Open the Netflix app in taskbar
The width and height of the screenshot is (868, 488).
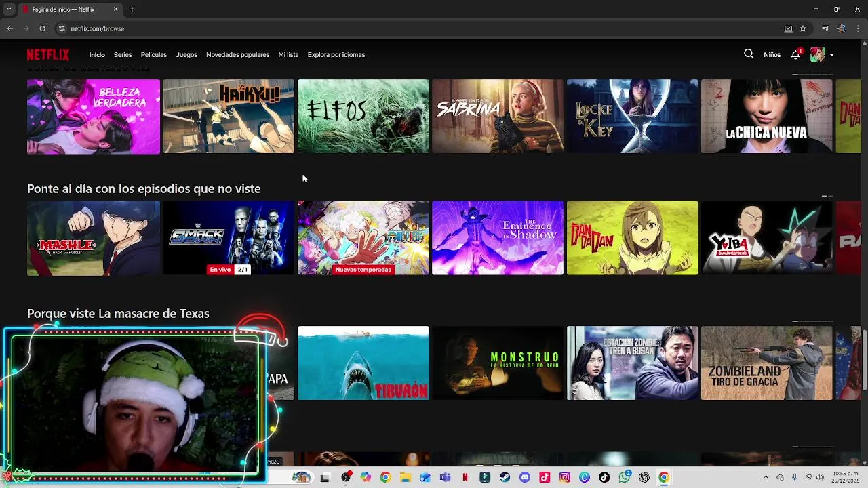[x=465, y=478]
